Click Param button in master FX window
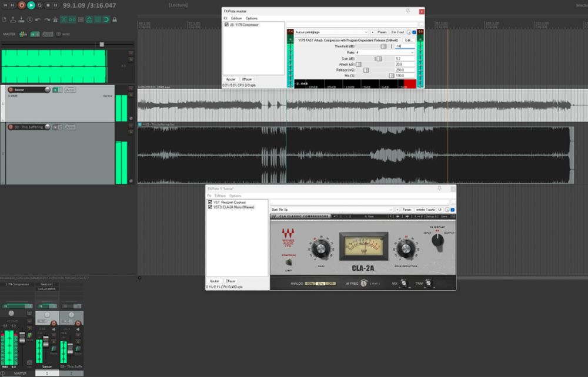 click(x=382, y=32)
